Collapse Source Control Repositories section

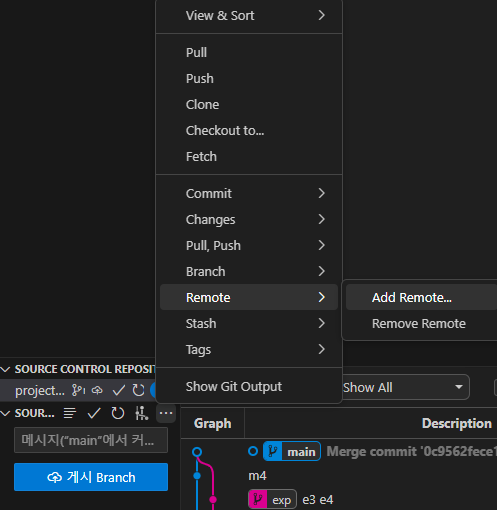[5, 369]
